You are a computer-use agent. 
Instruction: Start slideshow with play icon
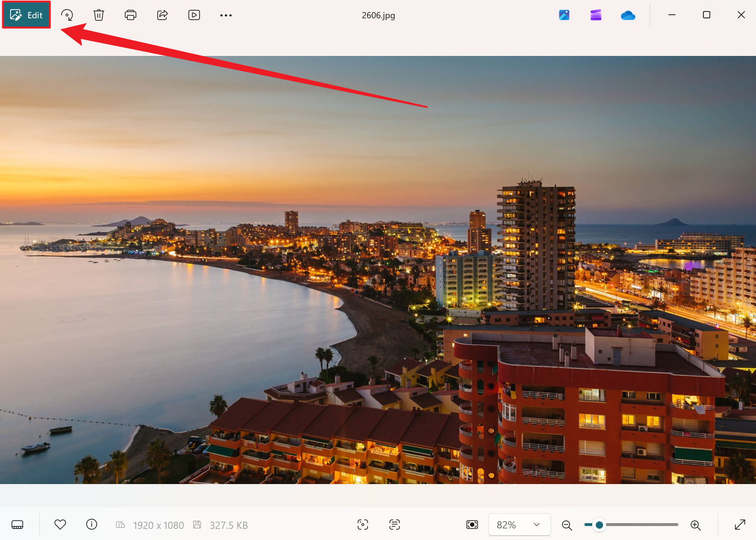pyautogui.click(x=194, y=15)
